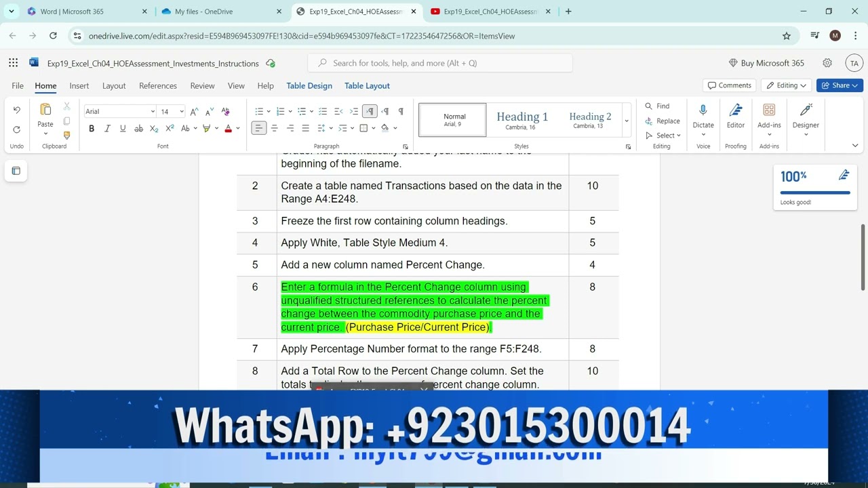
Task: Click Shrink Font icon
Action: pos(210,111)
